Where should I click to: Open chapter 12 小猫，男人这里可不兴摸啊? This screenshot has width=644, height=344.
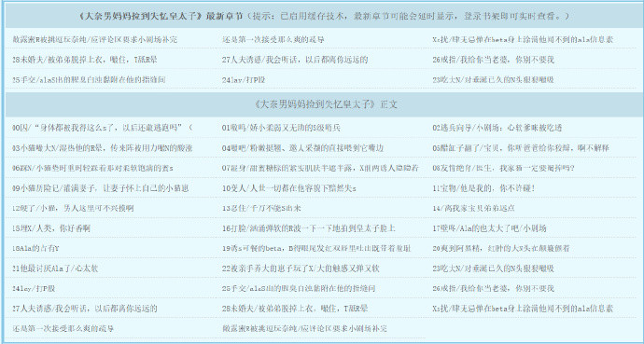[x=73, y=208]
